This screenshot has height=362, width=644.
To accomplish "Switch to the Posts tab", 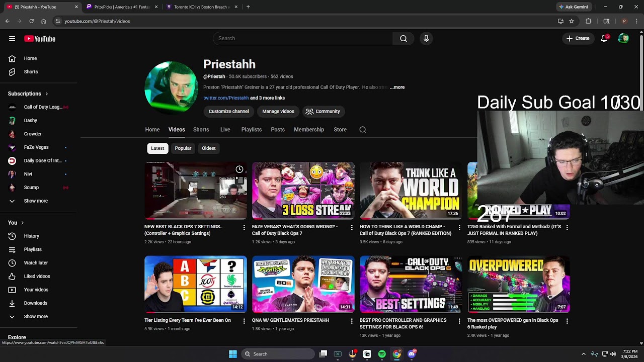I will coord(278,130).
